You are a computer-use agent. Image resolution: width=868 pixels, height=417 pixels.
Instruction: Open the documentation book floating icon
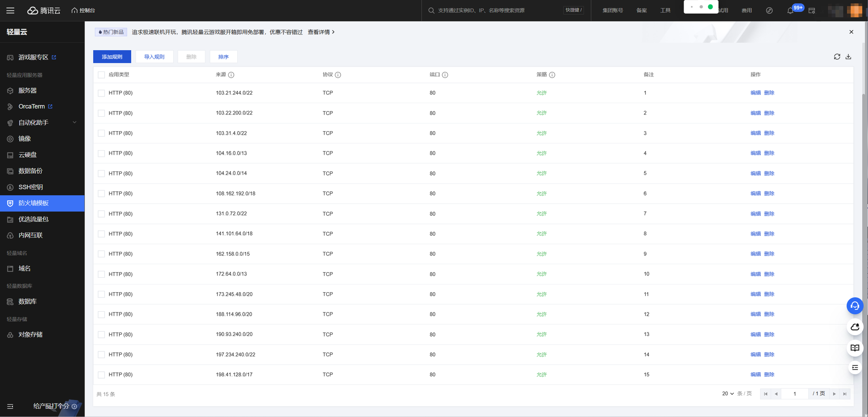[x=854, y=348]
